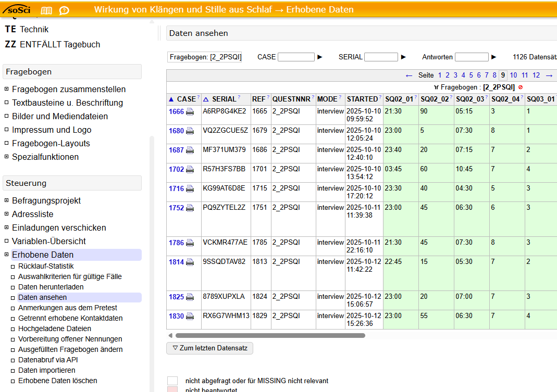Click the help speech bubble icon
This screenshot has height=392, width=557.
click(64, 10)
